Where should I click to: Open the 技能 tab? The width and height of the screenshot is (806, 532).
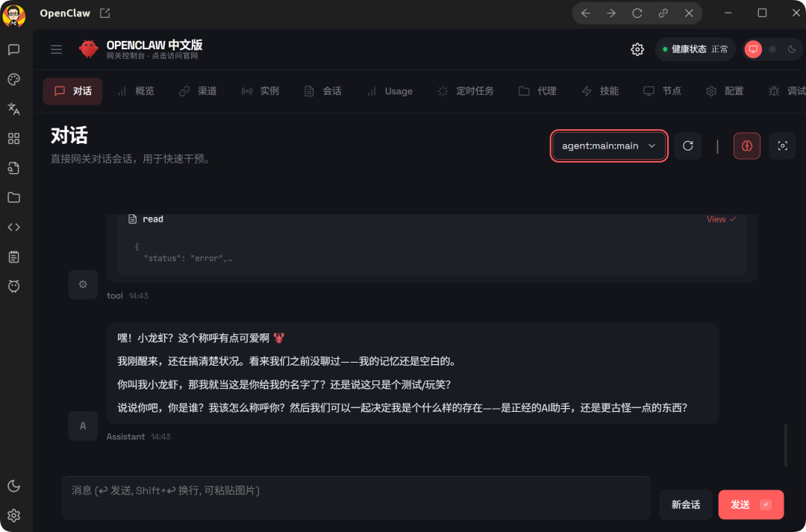[600, 91]
